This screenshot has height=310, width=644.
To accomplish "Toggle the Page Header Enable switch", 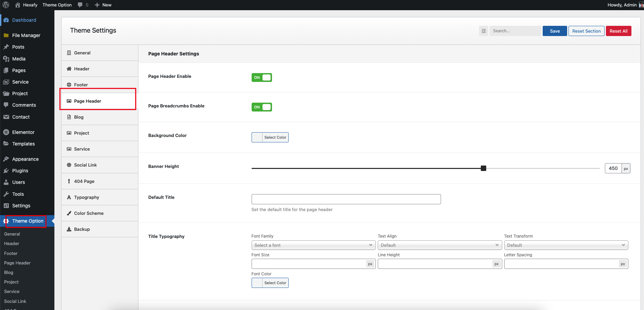I will pyautogui.click(x=262, y=77).
